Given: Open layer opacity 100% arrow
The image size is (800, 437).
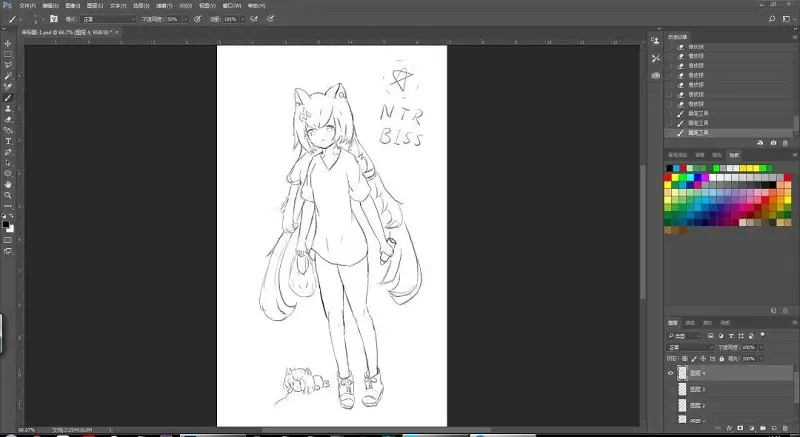Looking at the screenshot, I should 761,347.
